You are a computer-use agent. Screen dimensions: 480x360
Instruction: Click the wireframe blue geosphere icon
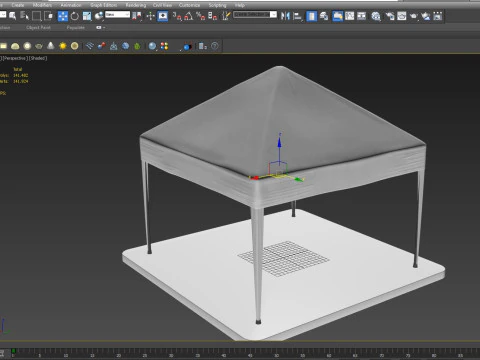(x=125, y=46)
